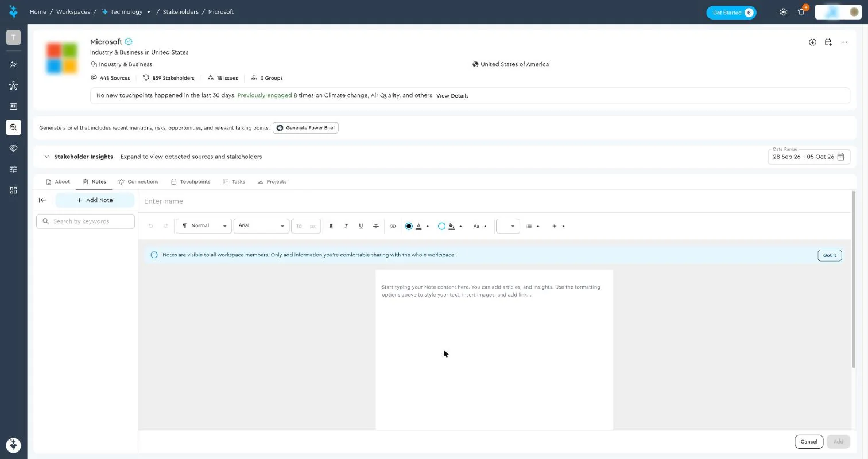Viewport: 868px width, 459px height.
Task: Open the network graph sidebar icon
Action: 13,85
